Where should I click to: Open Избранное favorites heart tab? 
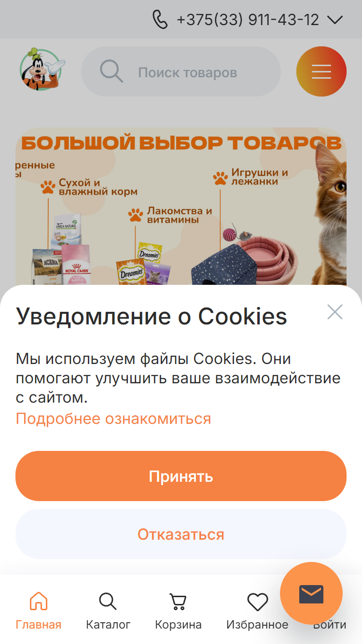coord(257,611)
